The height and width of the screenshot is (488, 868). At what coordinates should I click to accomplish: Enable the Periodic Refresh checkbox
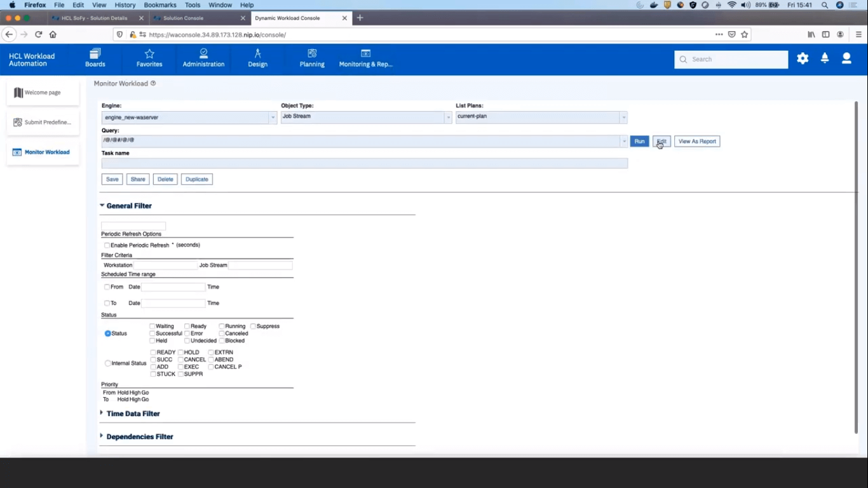coord(107,245)
